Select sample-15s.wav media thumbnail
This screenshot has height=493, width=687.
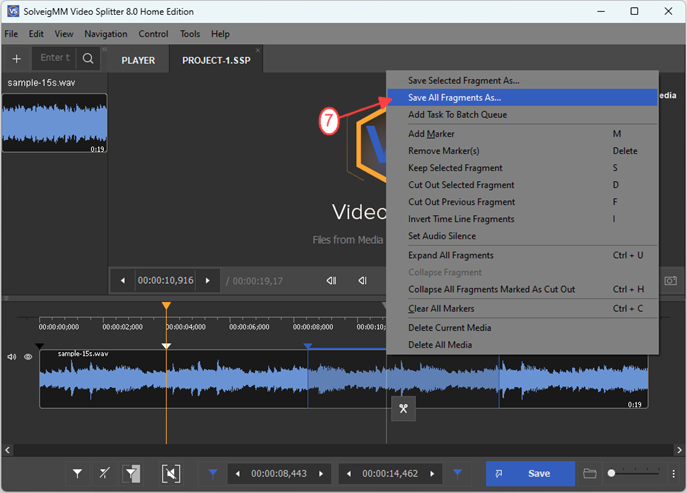click(x=54, y=123)
